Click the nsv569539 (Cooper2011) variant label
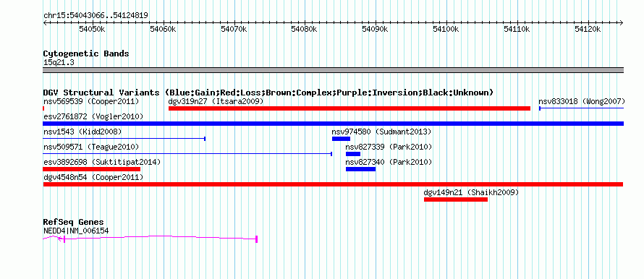 91,101
